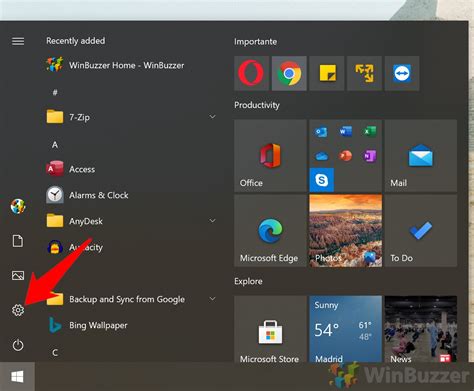Launch Alarms & Clock from app list
This screenshot has height=391, width=474.
point(132,195)
